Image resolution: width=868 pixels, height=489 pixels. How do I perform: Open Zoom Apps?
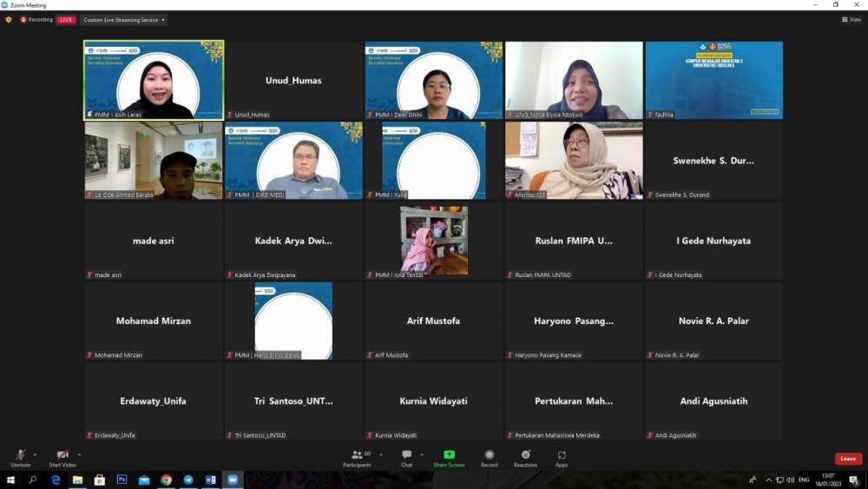tap(562, 456)
